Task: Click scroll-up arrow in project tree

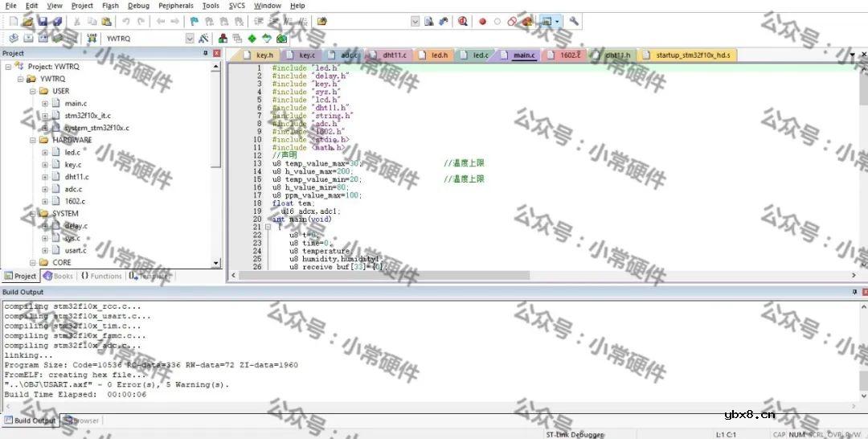Action: coord(216,67)
